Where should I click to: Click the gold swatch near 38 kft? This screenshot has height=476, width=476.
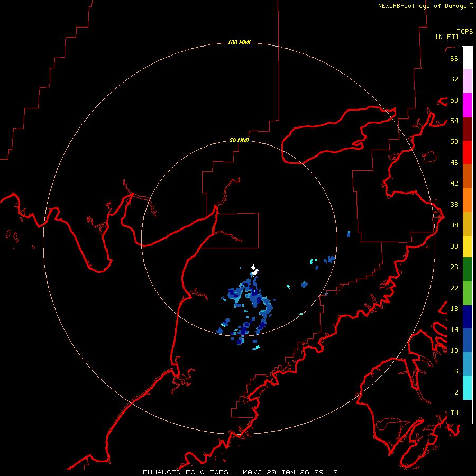coord(467,224)
